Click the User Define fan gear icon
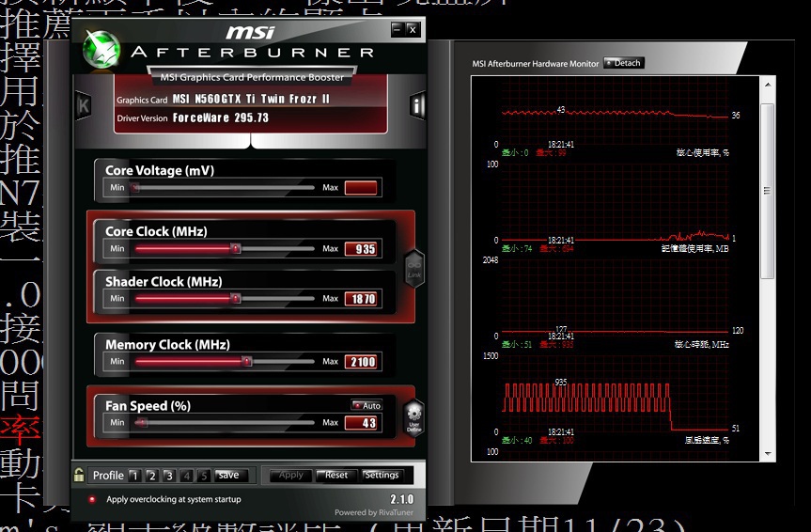Viewport: 811px width, 532px height. tap(413, 417)
